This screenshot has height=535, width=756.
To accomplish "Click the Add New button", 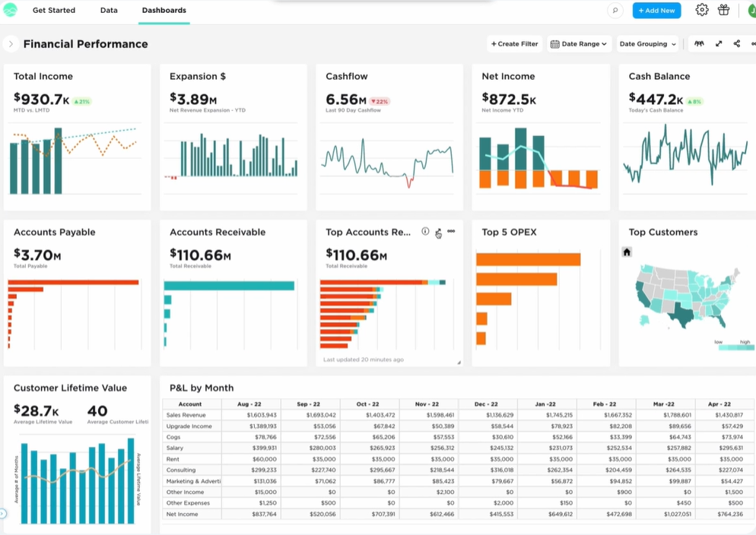I will tap(656, 11).
